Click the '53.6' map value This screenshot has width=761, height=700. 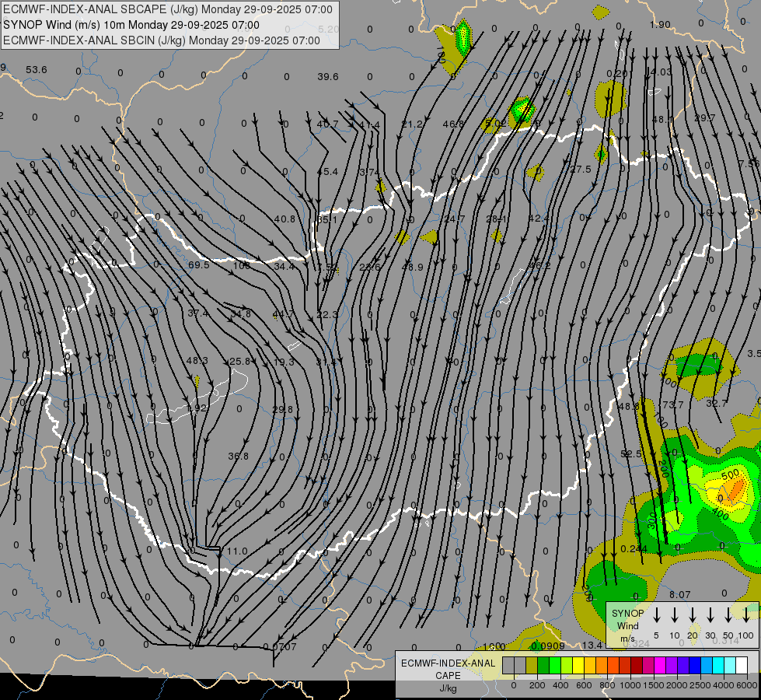coord(37,69)
